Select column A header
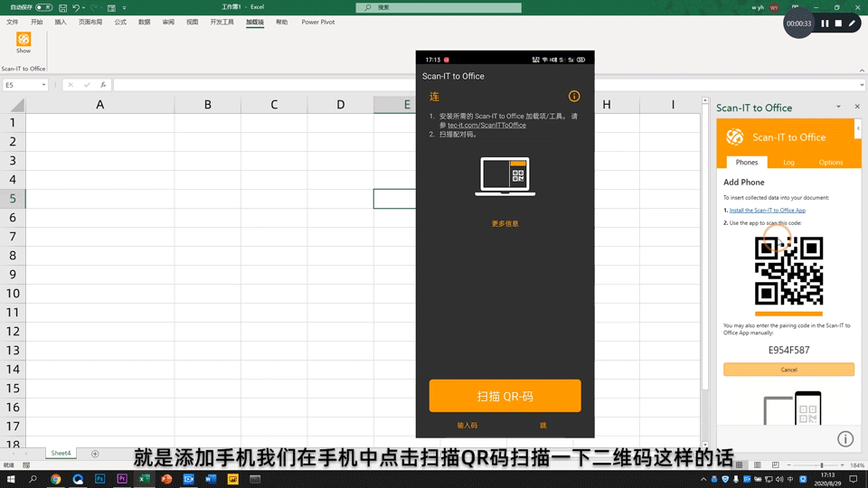The image size is (868, 488). (99, 105)
